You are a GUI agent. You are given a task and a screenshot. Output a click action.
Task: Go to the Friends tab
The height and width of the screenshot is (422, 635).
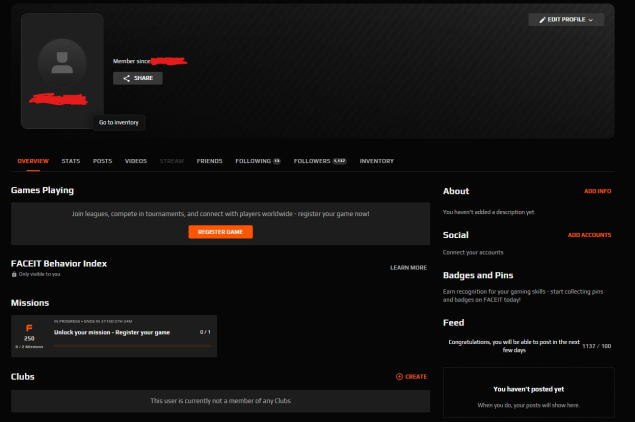[x=209, y=161]
